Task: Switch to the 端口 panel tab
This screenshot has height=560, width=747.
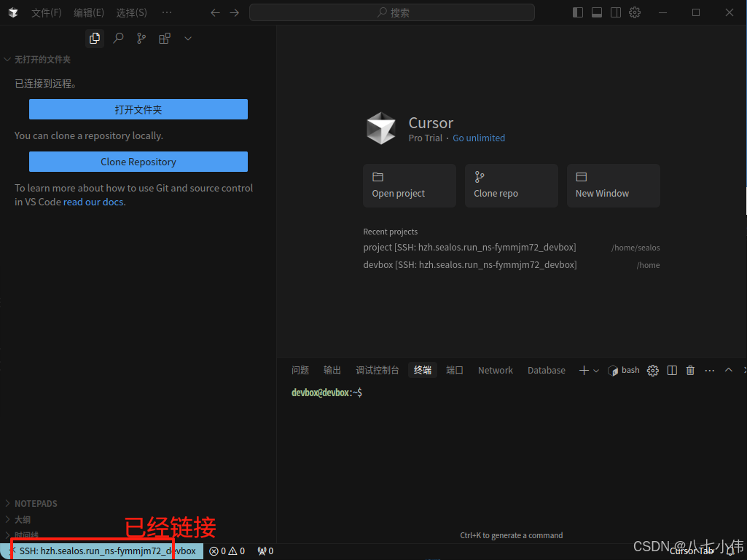Action: 455,370
